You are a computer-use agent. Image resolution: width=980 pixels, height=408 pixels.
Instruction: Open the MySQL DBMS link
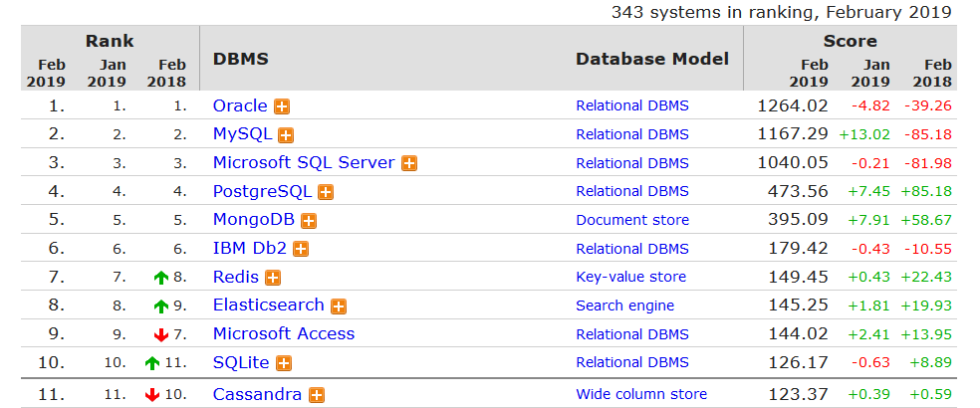242,134
